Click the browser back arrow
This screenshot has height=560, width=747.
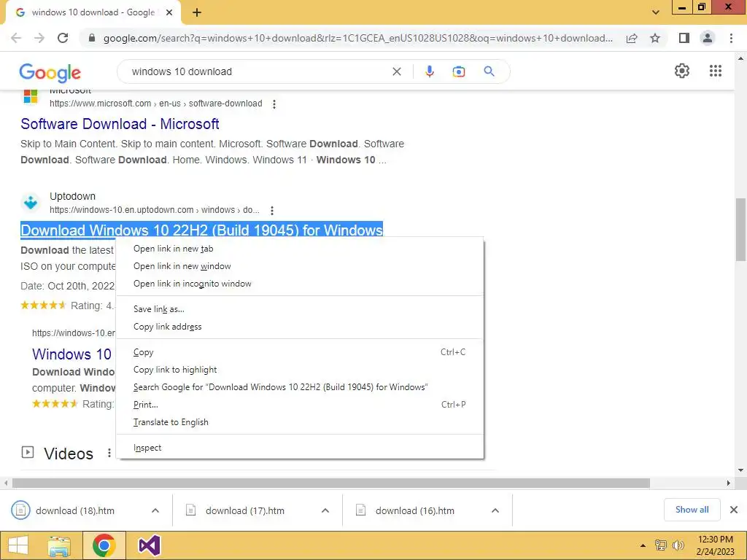tap(16, 38)
